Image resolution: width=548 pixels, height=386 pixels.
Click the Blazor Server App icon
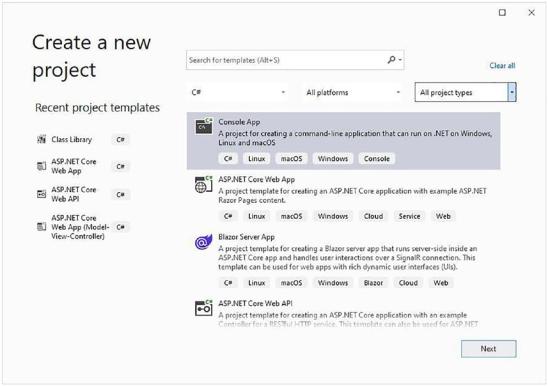pyautogui.click(x=204, y=242)
